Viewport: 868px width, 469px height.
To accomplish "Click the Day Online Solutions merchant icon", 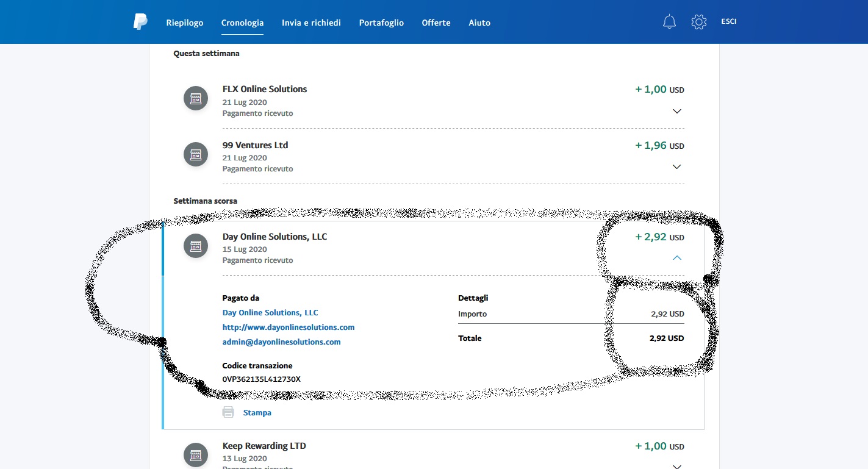I will coord(196,246).
